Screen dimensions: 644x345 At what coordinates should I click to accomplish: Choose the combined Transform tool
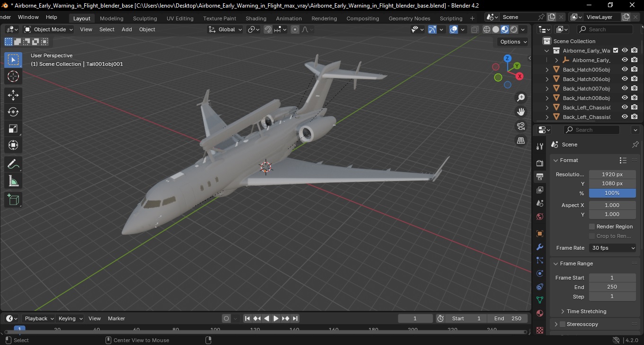point(13,145)
